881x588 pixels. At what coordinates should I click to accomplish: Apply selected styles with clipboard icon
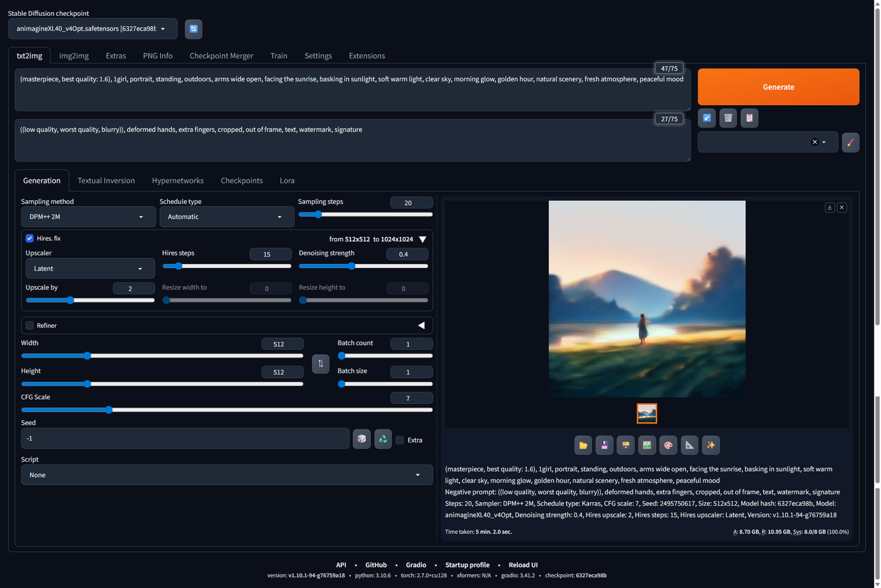pyautogui.click(x=749, y=118)
